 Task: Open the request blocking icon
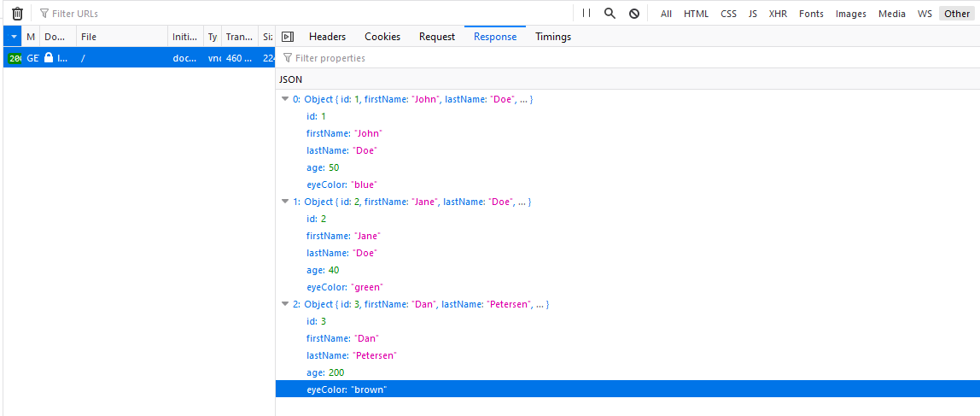click(x=634, y=14)
